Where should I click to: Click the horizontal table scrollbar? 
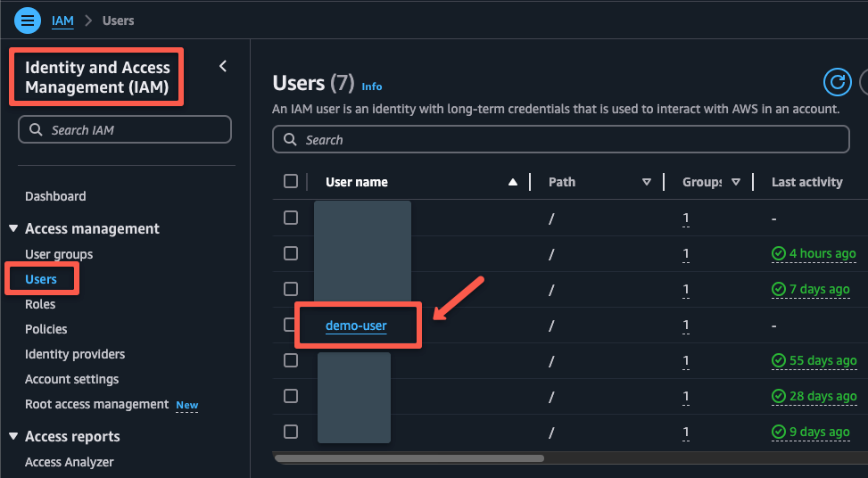409,458
